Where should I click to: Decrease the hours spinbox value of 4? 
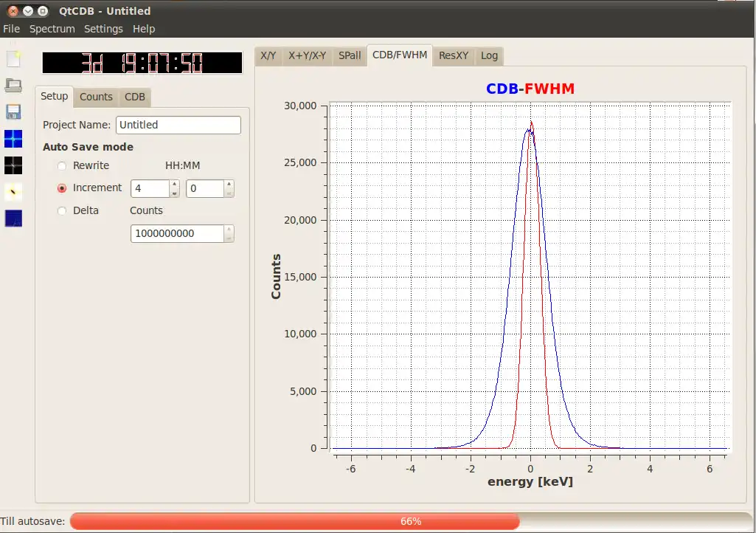pyautogui.click(x=175, y=193)
